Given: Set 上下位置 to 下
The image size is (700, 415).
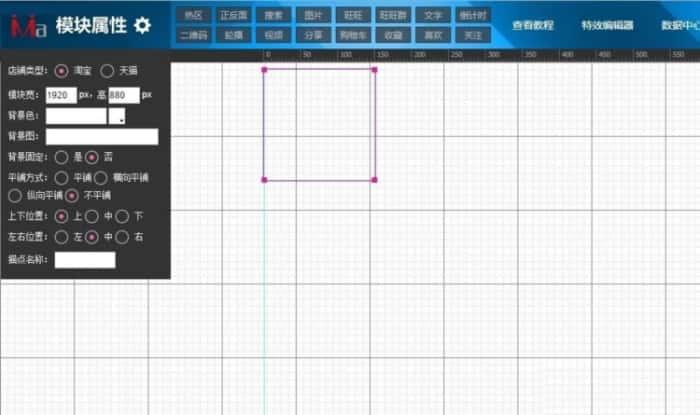Looking at the screenshot, I should (x=122, y=215).
